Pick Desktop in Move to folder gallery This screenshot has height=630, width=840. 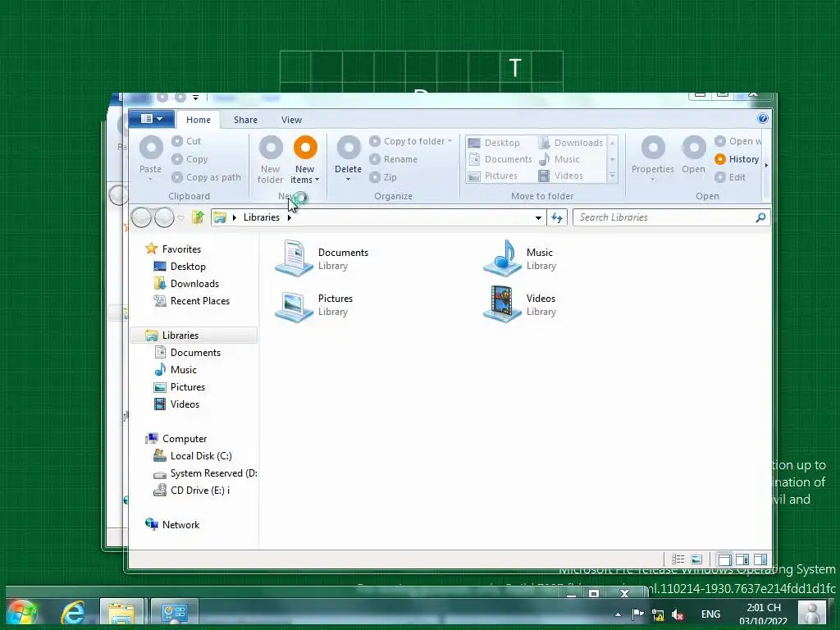(494, 143)
